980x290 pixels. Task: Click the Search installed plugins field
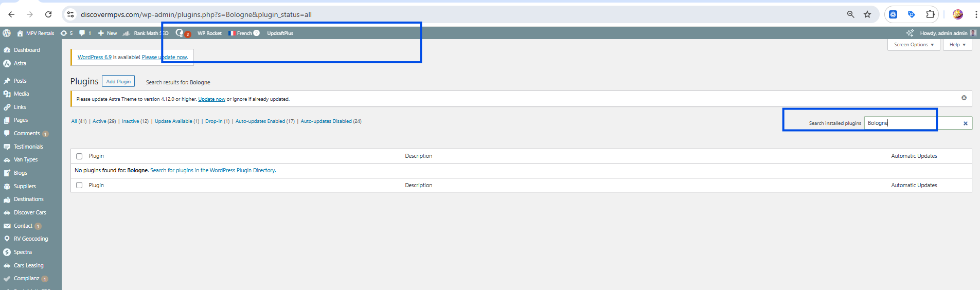pos(918,123)
